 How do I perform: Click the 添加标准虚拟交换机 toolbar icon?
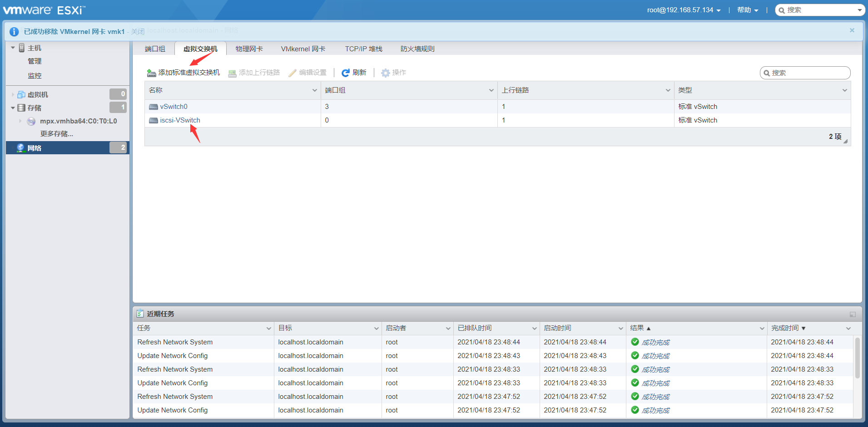(x=151, y=72)
